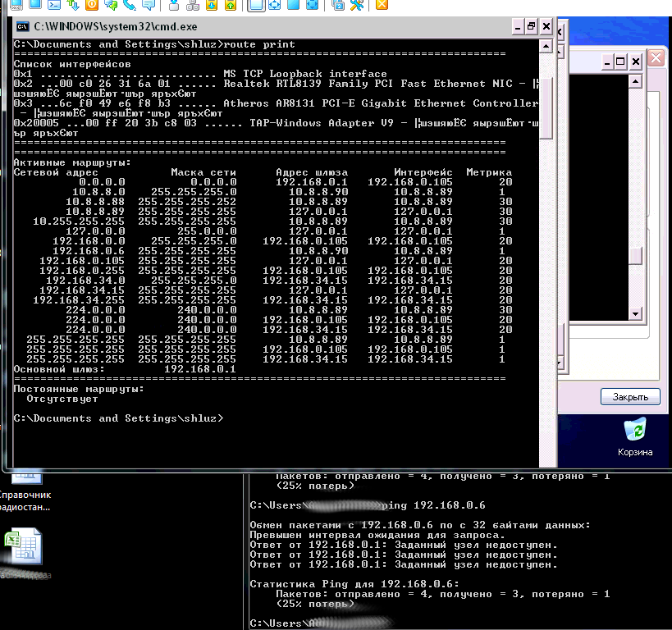Click scroll down arrow of background console
Screen dimensions: 672x630
coord(635,313)
